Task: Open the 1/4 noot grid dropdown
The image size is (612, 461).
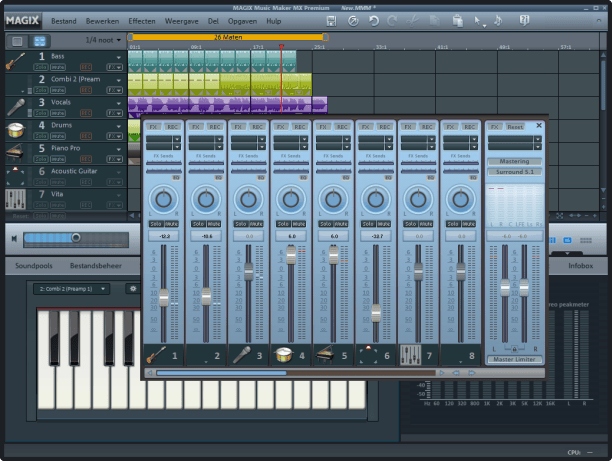Action: tap(103, 40)
